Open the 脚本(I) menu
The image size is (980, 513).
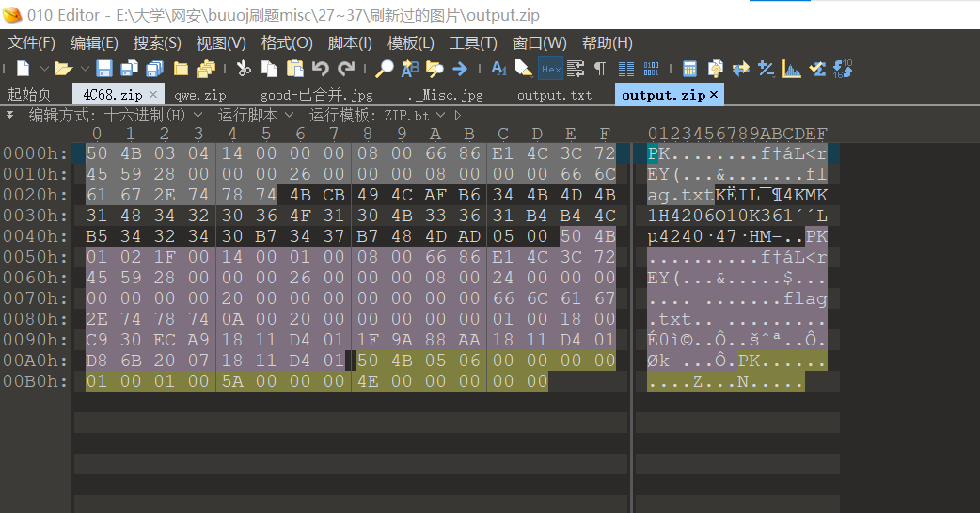[x=350, y=43]
